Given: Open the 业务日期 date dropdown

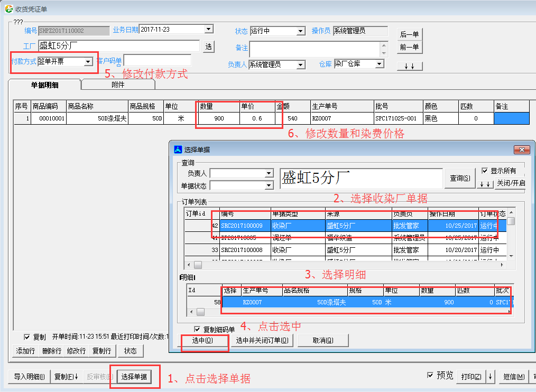Looking at the screenshot, I should pos(209,29).
